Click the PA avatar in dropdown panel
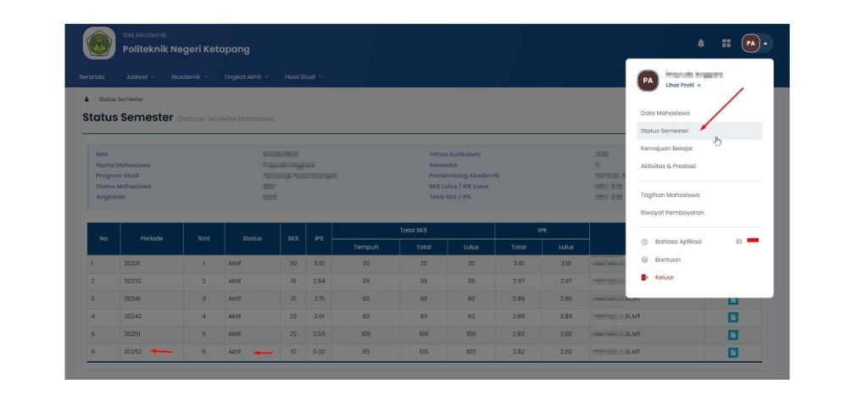 coord(648,81)
